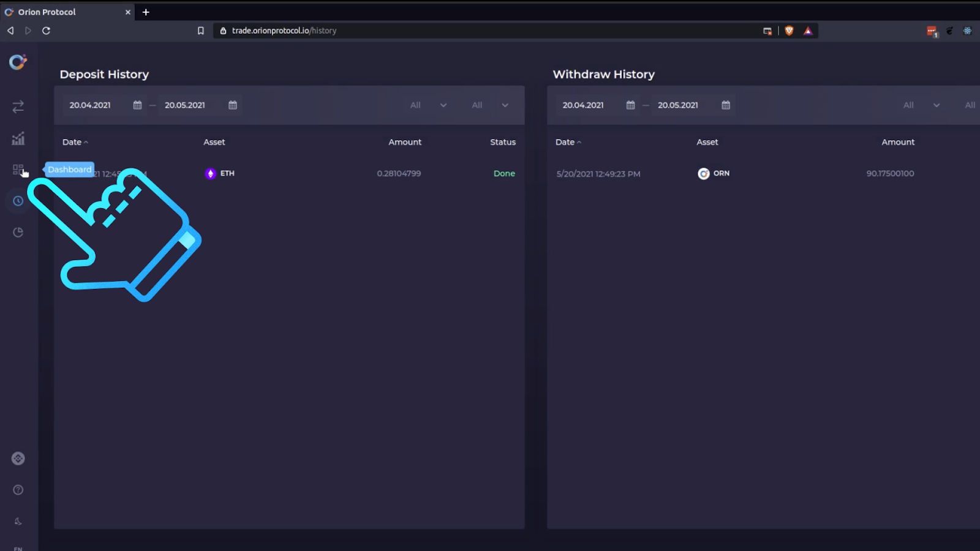Click the Done status of the ETH deposit

point(504,173)
